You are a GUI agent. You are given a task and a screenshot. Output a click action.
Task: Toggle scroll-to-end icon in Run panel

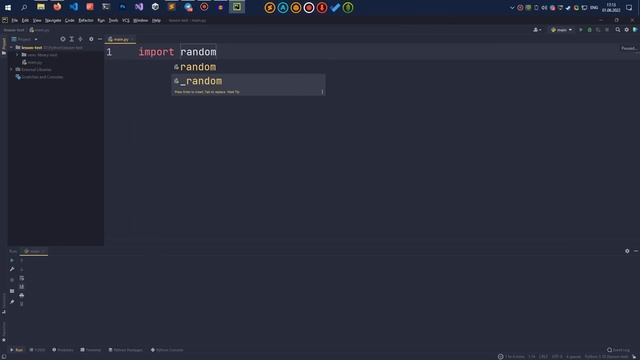[22, 287]
